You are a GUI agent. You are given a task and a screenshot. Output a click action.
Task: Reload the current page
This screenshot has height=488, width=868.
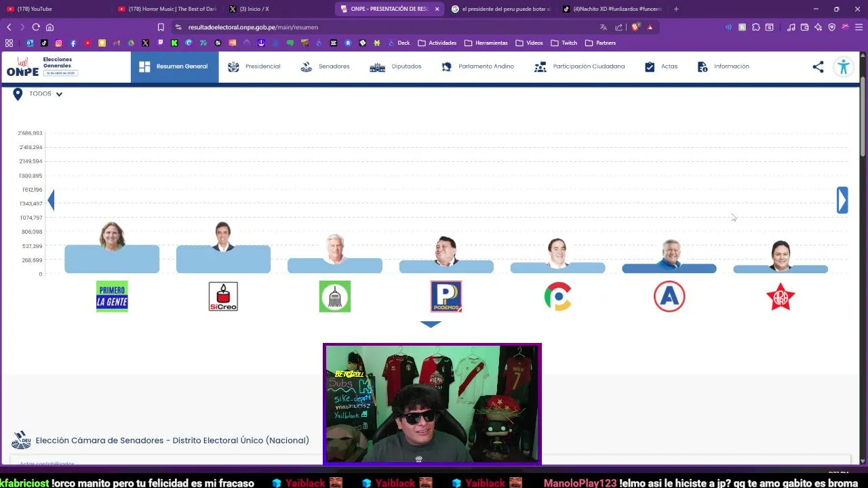click(x=36, y=27)
